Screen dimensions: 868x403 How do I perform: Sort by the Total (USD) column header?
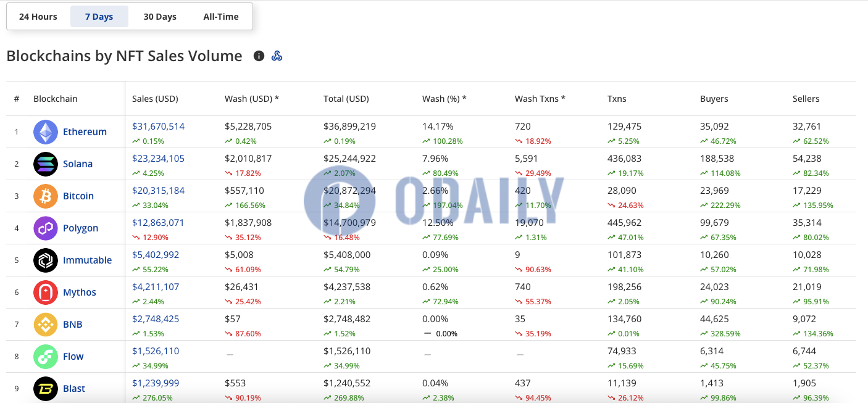346,99
